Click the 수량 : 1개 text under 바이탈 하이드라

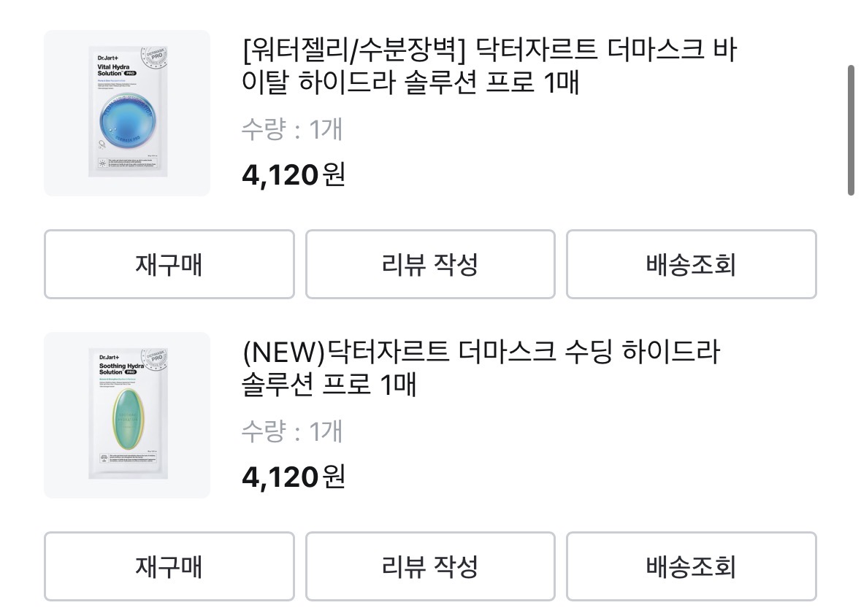click(291, 130)
